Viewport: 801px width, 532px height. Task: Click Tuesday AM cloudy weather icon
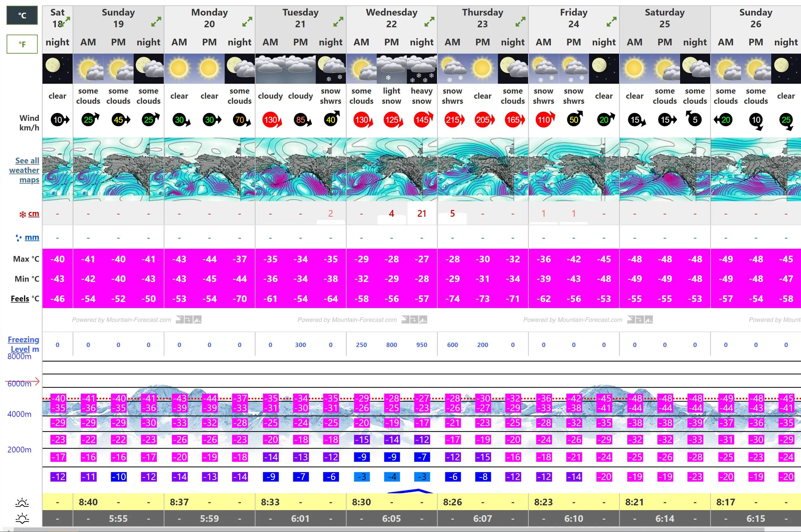coord(270,69)
